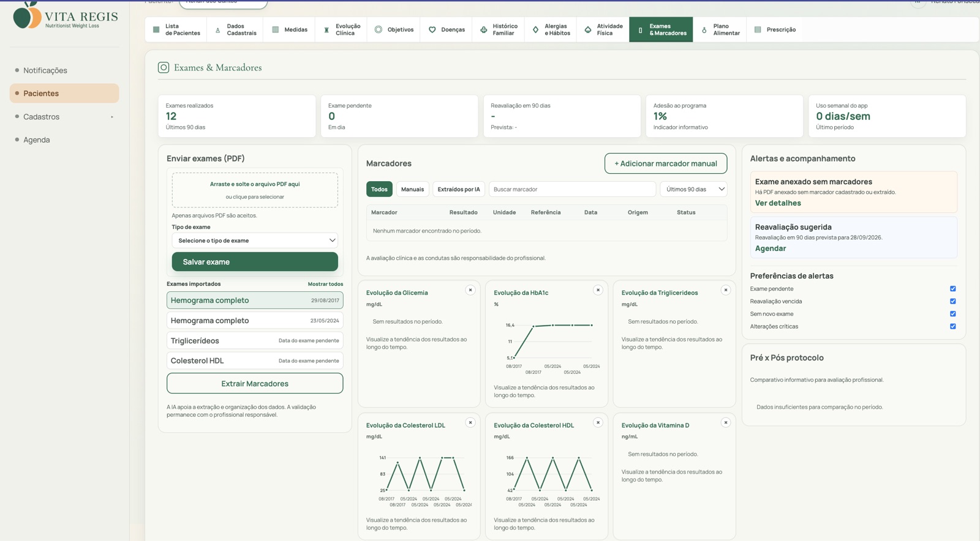Click the Histórico Familiar icon
This screenshot has height=541, width=980.
484,29
